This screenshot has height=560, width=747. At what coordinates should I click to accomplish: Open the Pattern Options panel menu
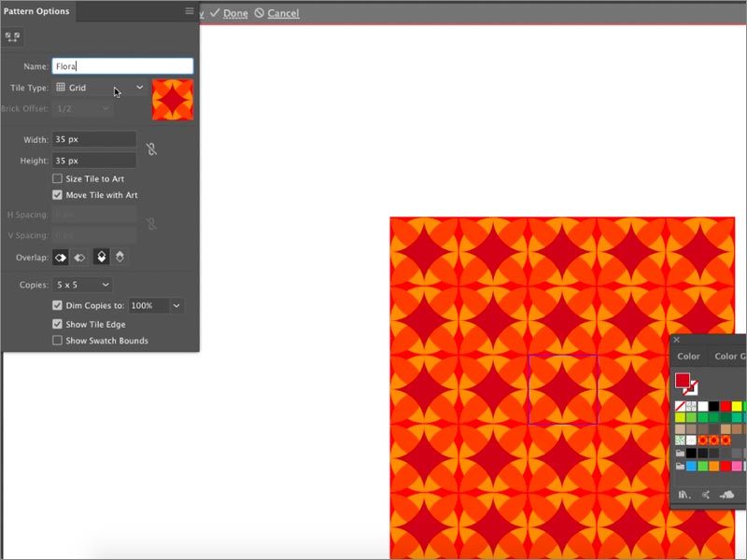190,11
